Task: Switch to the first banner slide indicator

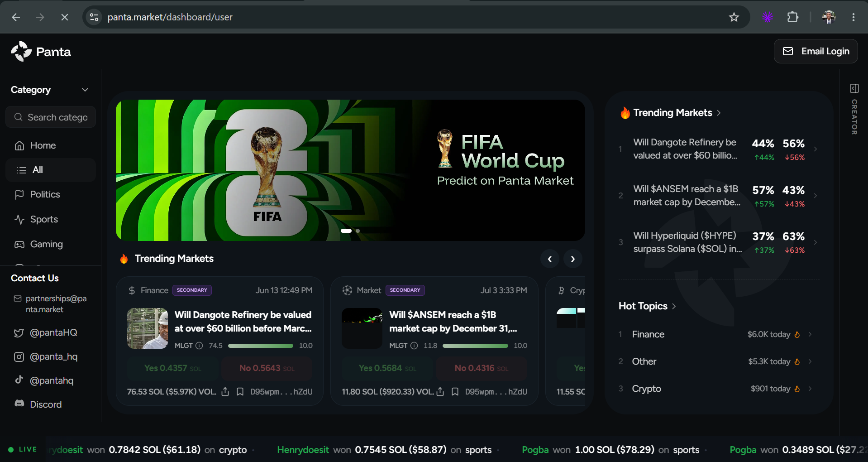Action: [x=346, y=231]
